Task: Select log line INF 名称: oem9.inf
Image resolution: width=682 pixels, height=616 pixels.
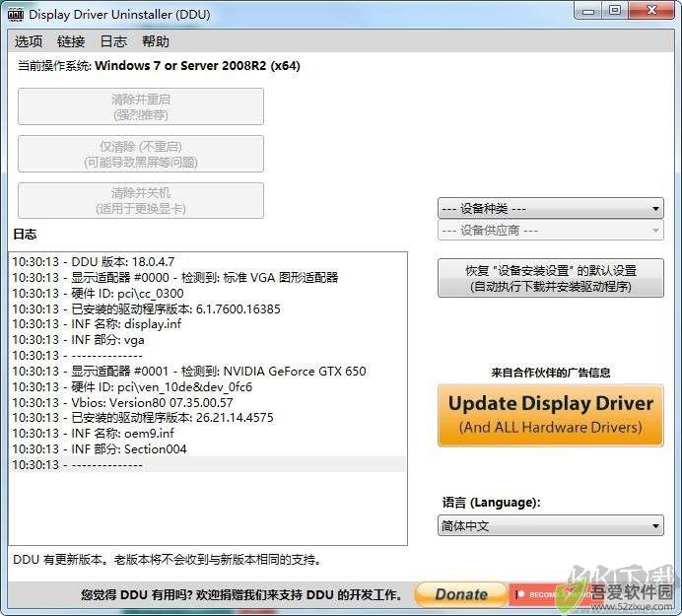Action: click(208, 434)
